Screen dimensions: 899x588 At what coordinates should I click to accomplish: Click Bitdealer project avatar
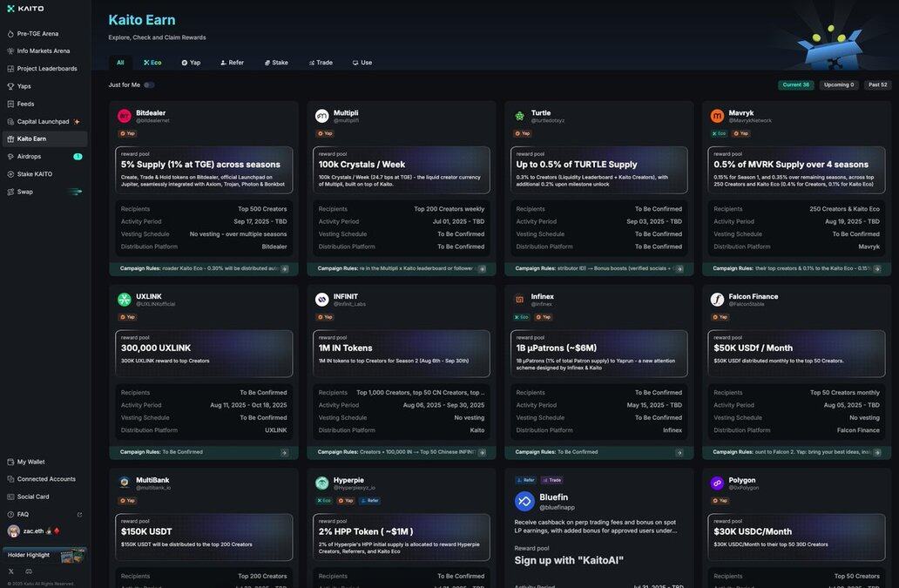pyautogui.click(x=125, y=117)
